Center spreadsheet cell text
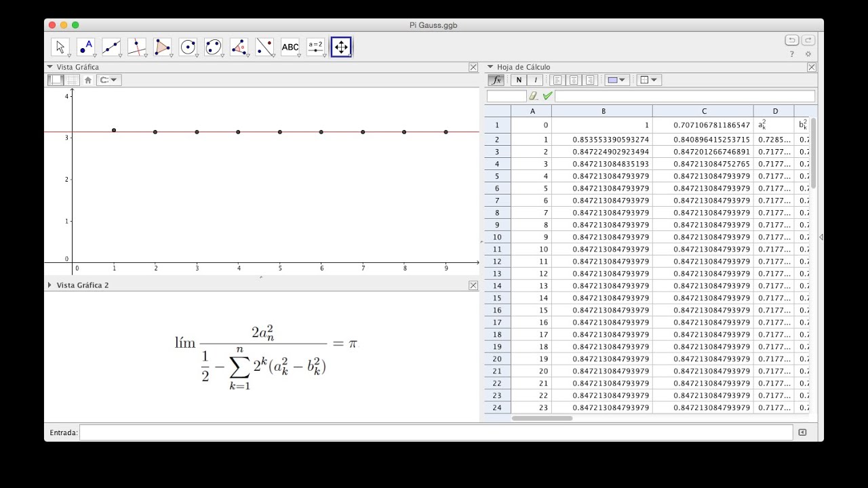Image resolution: width=868 pixels, height=488 pixels. [x=574, y=80]
